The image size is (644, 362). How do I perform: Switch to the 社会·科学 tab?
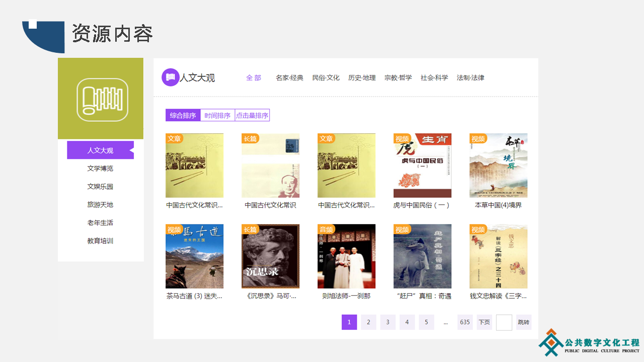434,78
